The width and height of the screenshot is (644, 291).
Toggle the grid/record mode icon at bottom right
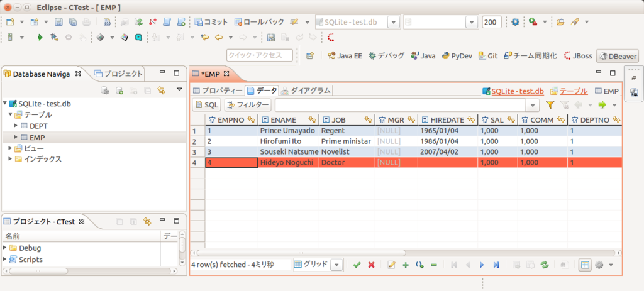585,265
